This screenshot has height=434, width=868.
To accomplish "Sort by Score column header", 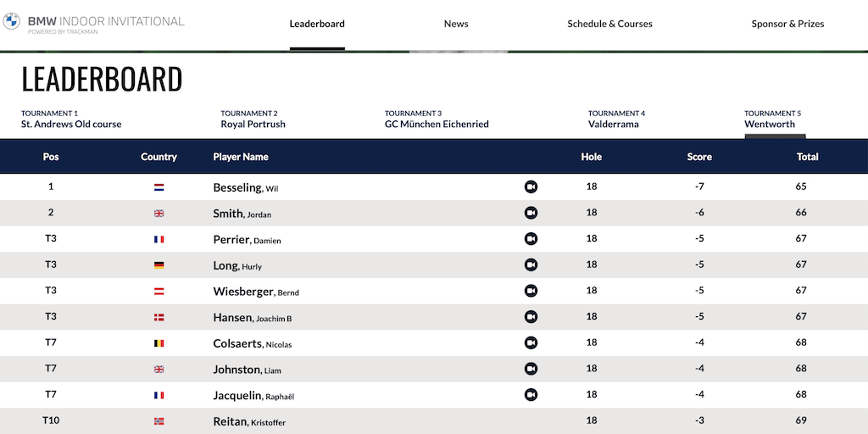I will [699, 157].
